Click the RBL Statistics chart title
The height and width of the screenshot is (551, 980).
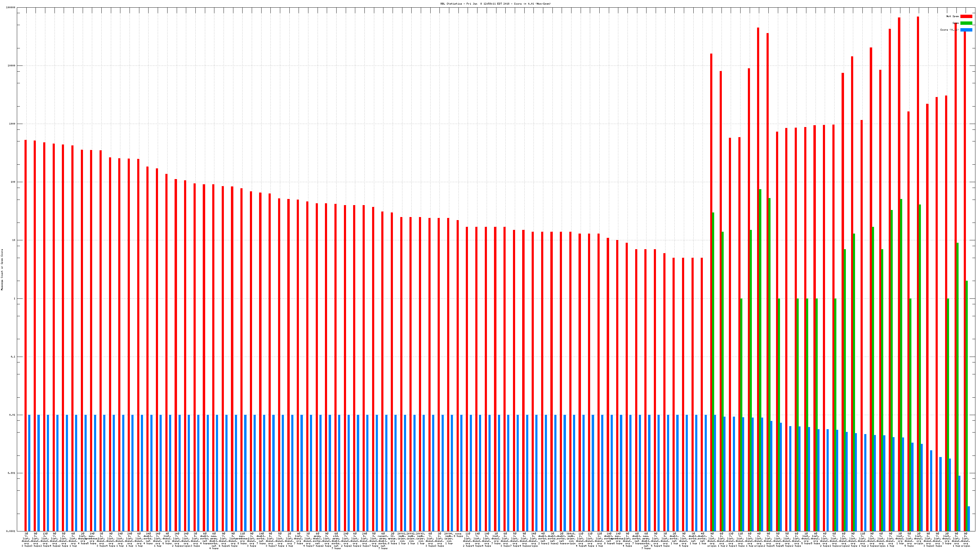click(x=495, y=4)
